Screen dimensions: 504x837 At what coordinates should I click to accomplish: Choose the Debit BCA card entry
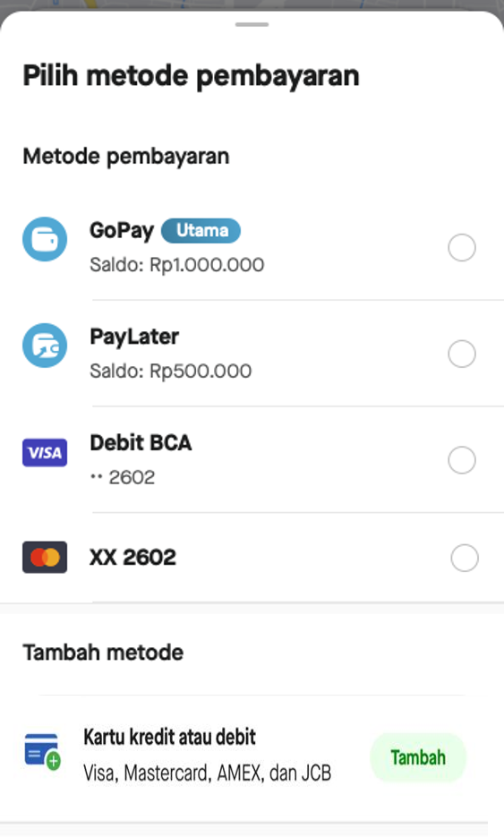pyautogui.click(x=252, y=459)
